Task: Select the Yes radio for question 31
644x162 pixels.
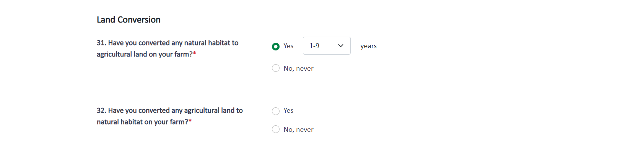Action: click(276, 47)
